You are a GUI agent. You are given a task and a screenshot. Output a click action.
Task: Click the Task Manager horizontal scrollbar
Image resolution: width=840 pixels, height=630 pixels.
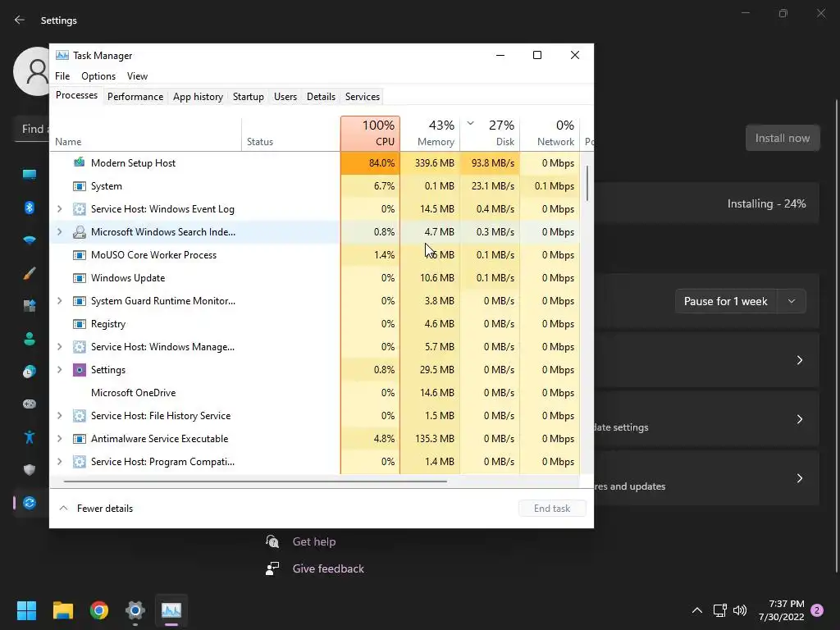pos(255,481)
